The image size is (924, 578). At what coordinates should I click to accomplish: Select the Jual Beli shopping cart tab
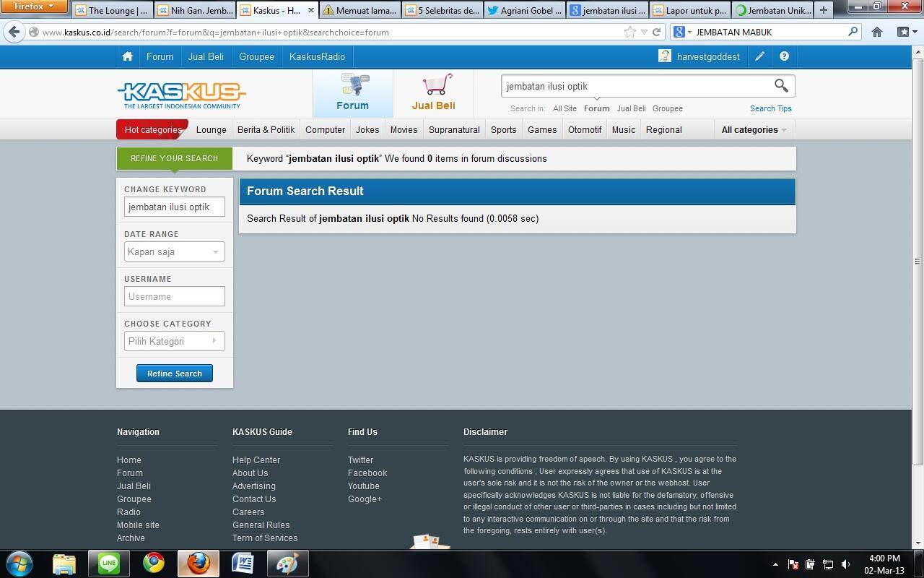pyautogui.click(x=433, y=93)
